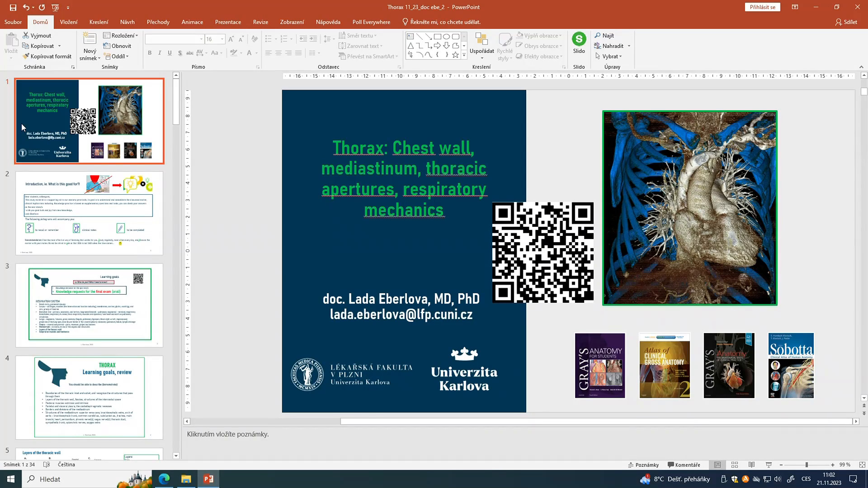Click Nahradit replace button
The height and width of the screenshot is (488, 868).
point(609,46)
